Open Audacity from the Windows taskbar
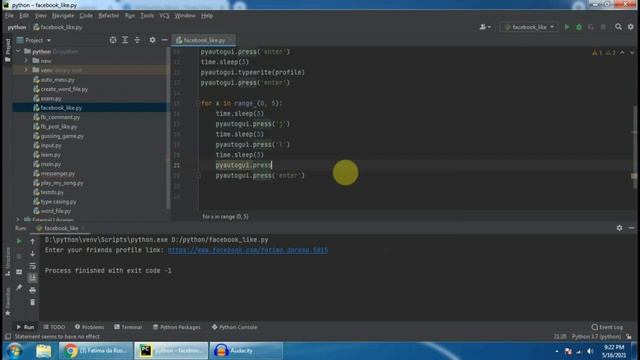This screenshot has height=360, width=640. 246,351
